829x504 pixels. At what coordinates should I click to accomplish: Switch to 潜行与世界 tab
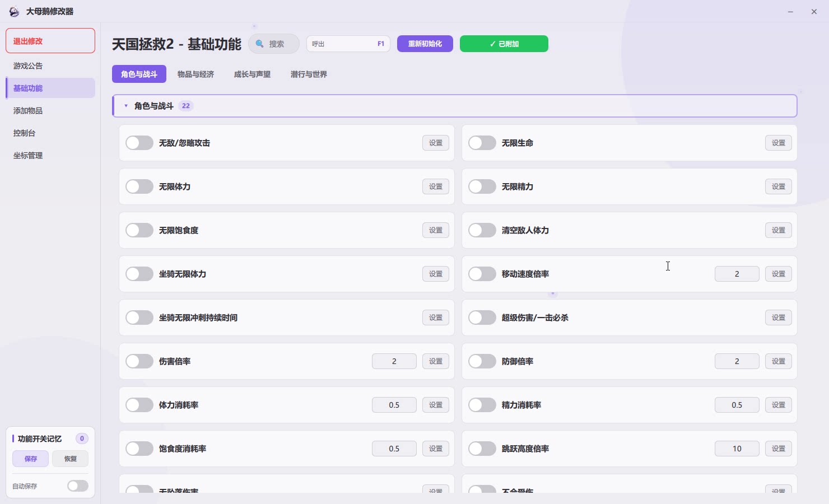309,74
